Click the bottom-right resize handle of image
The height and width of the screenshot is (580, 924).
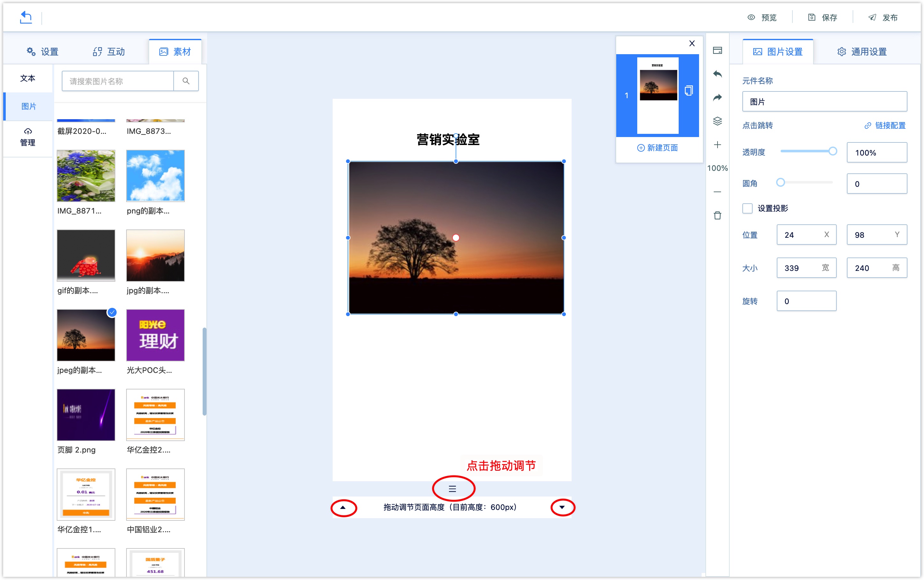(x=564, y=314)
